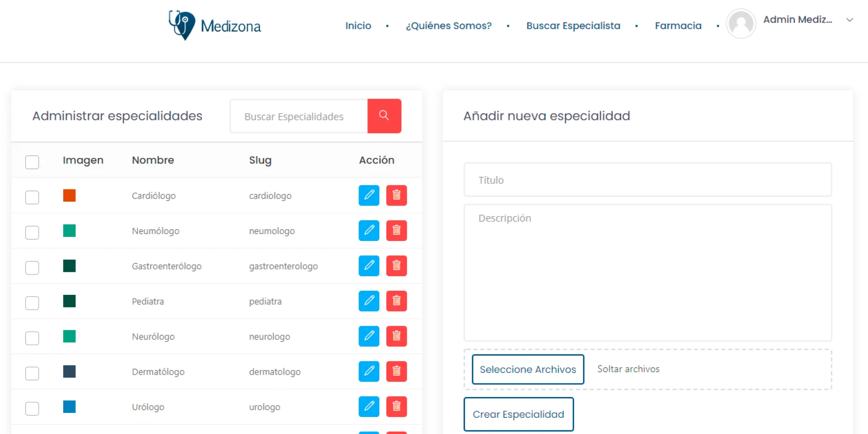The image size is (868, 434).
Task: Delete the Neumólogo specialty
Action: click(x=396, y=231)
